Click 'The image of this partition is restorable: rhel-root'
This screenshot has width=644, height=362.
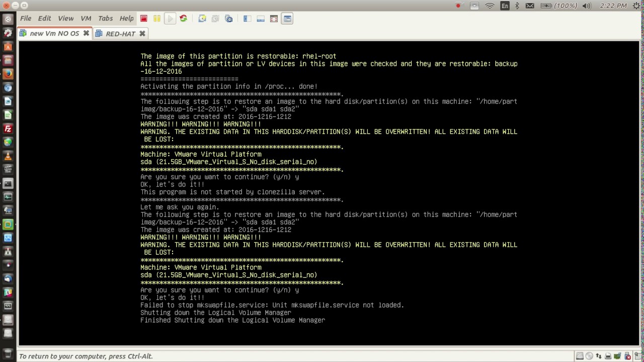(238, 56)
